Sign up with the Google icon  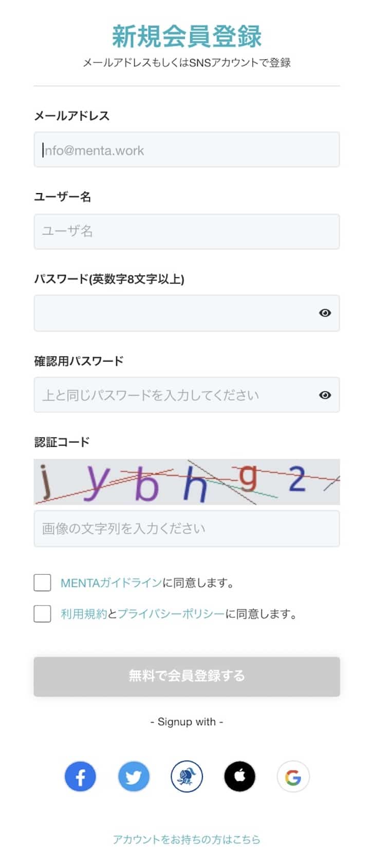[293, 777]
